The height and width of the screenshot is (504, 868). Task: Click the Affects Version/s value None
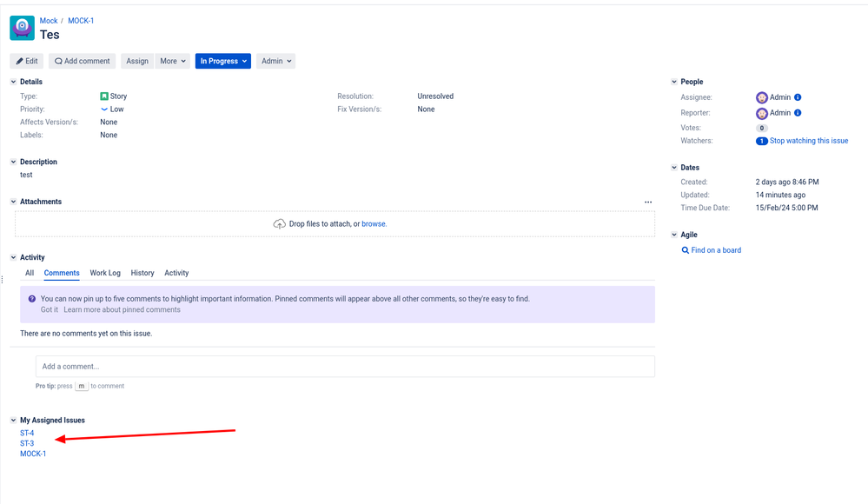109,123
